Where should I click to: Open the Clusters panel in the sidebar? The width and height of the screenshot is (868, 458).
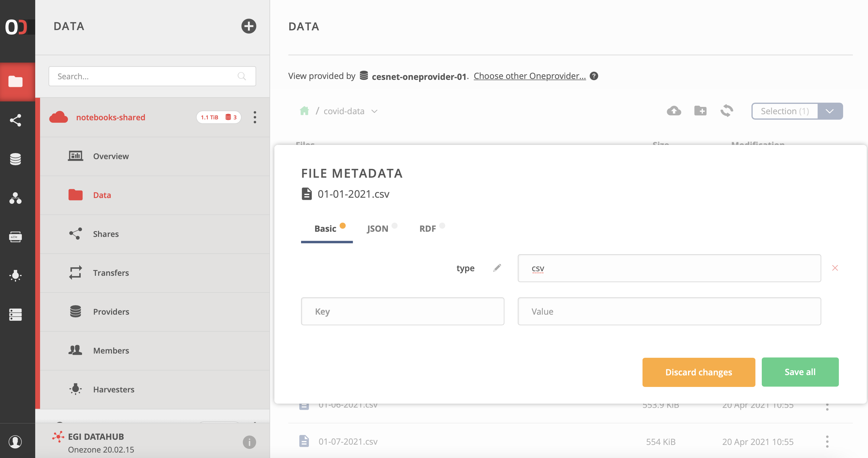tap(16, 314)
